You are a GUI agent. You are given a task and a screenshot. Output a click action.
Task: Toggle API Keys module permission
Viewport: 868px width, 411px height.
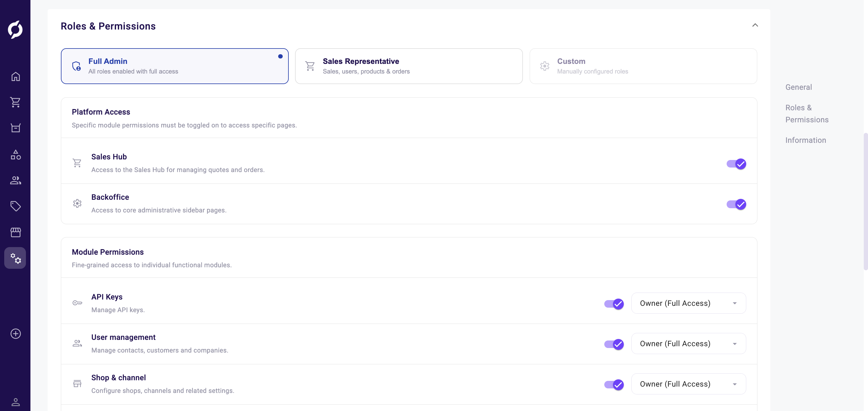pos(614,304)
